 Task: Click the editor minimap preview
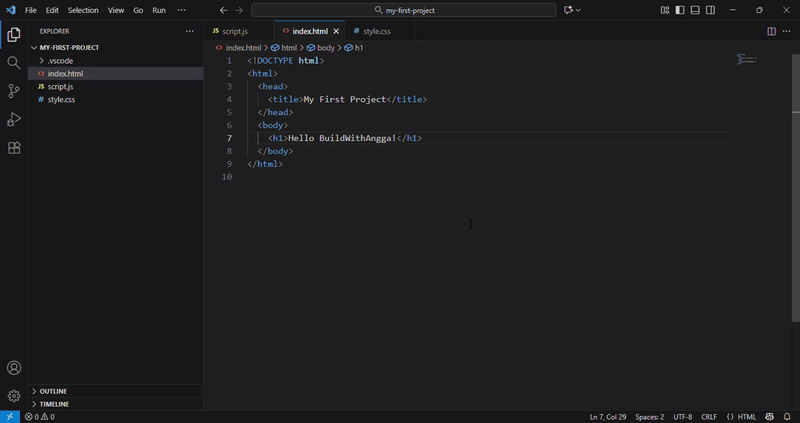747,60
